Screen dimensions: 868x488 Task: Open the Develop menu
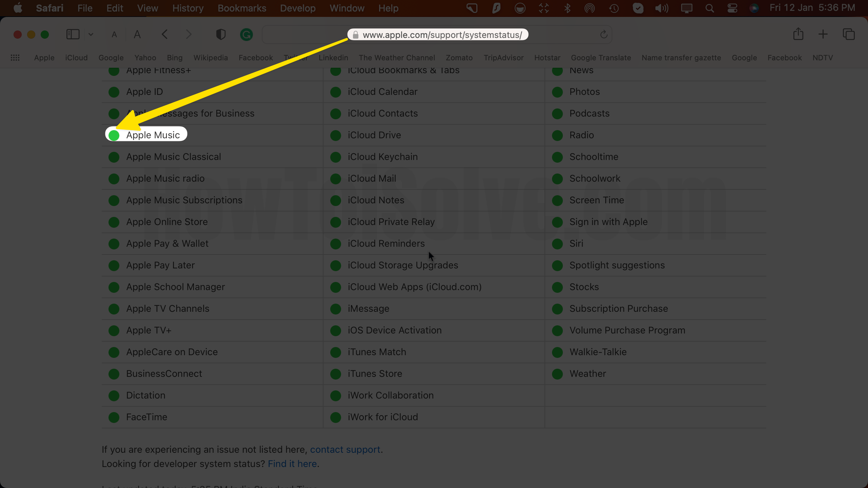coord(298,8)
